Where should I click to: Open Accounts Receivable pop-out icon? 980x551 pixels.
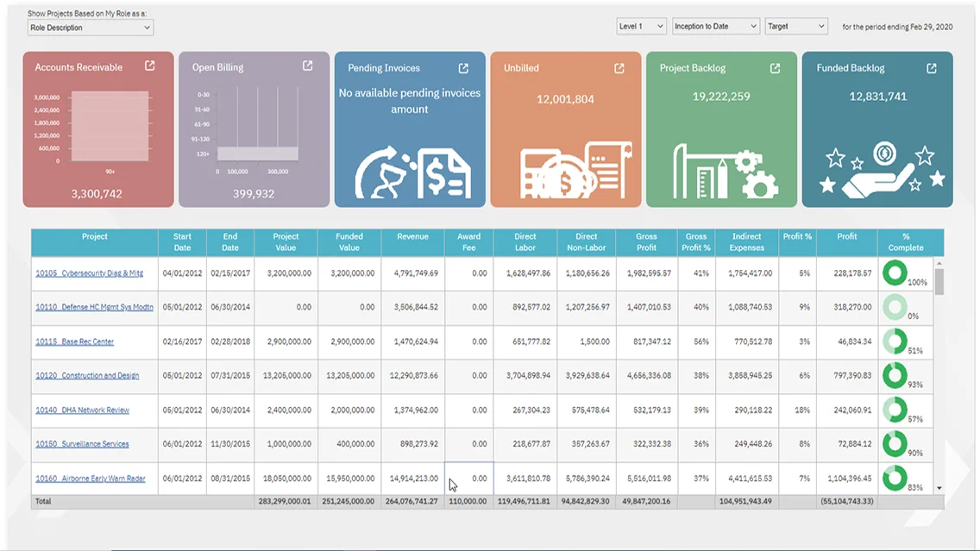click(x=150, y=66)
